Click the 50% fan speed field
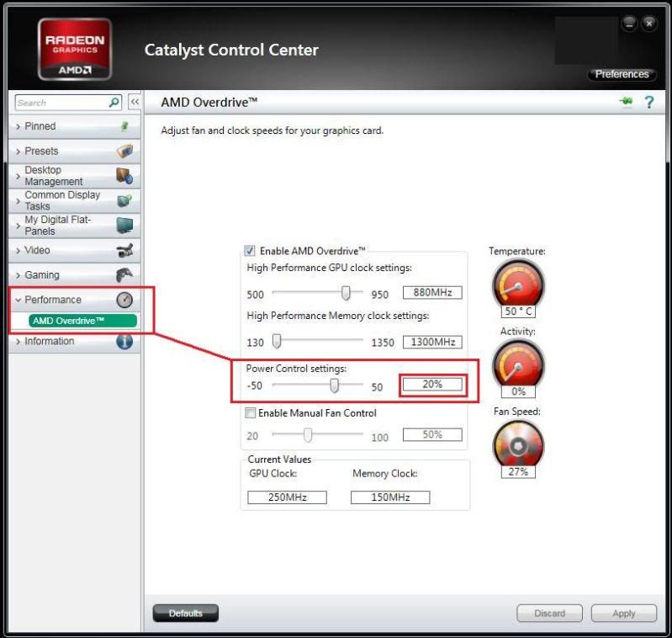Viewport: 672px width, 638px height. pyautogui.click(x=432, y=434)
